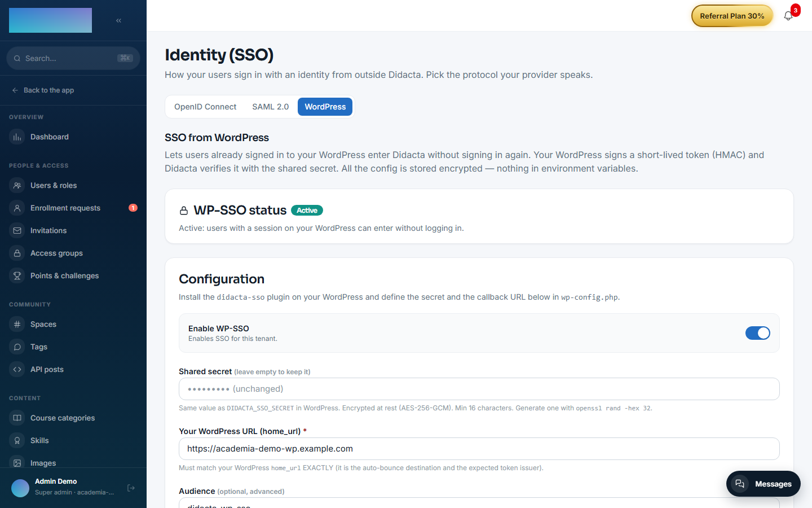Click the 'COMMUNITY' section label
Screen dimensions: 812x508
(x=30, y=305)
